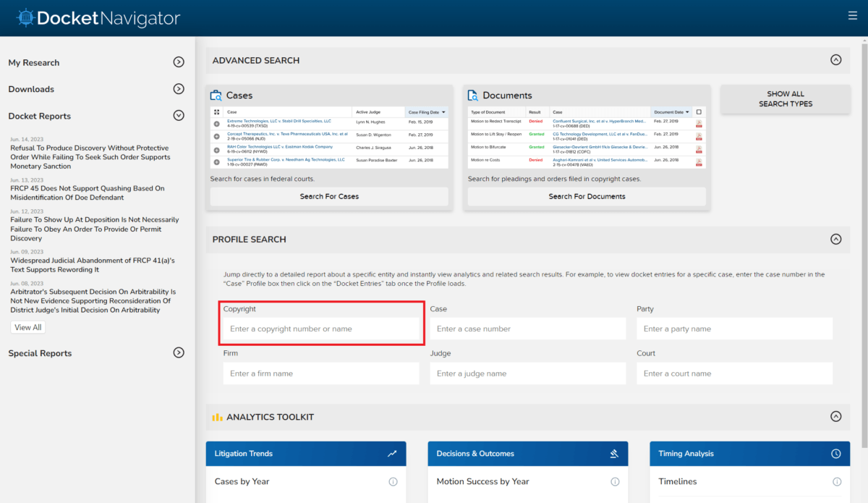This screenshot has height=503, width=868.
Task: Click the DocketNavigator logo icon
Action: (x=27, y=17)
